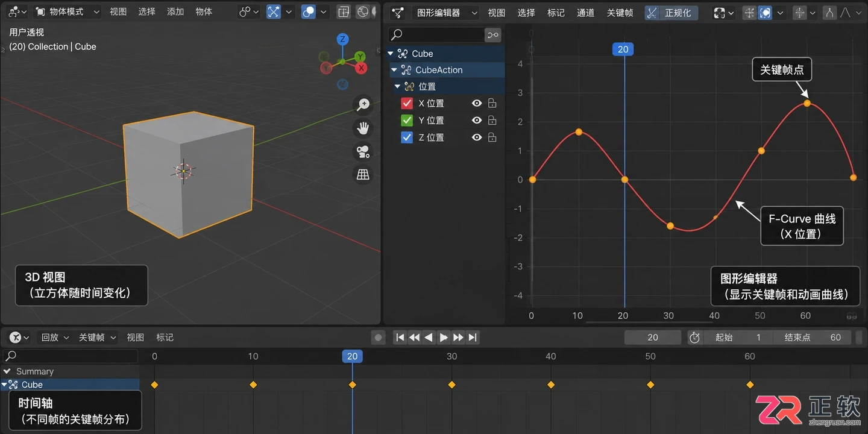
Task: Open the graph editor filters dropdown
Action: pos(724,13)
